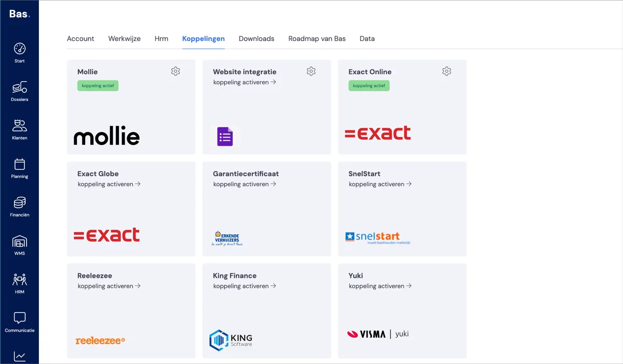Viewport: 623px width, 364px height.
Task: Click the Visma yuki logo
Action: 378,334
